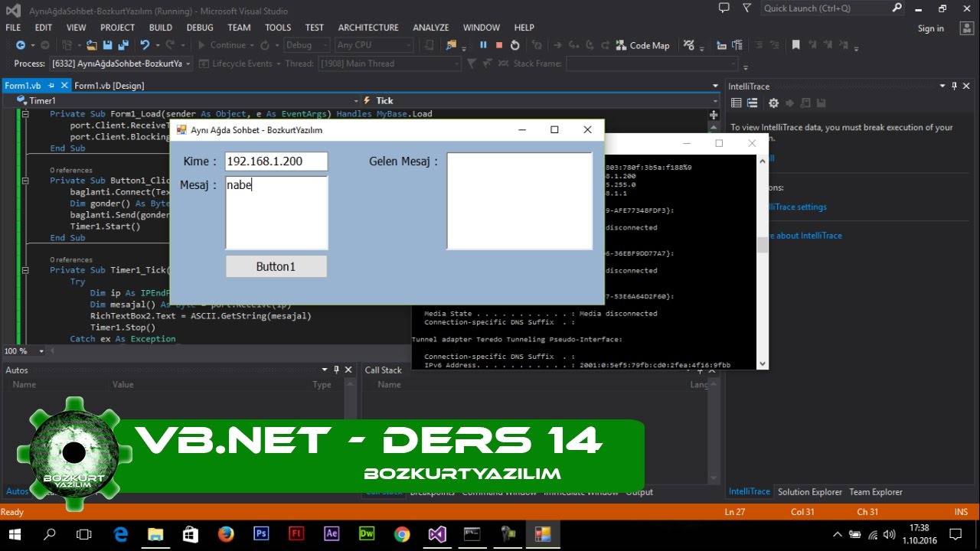Click the Save All toolbar icon
The height and width of the screenshot is (551, 980).
(122, 45)
